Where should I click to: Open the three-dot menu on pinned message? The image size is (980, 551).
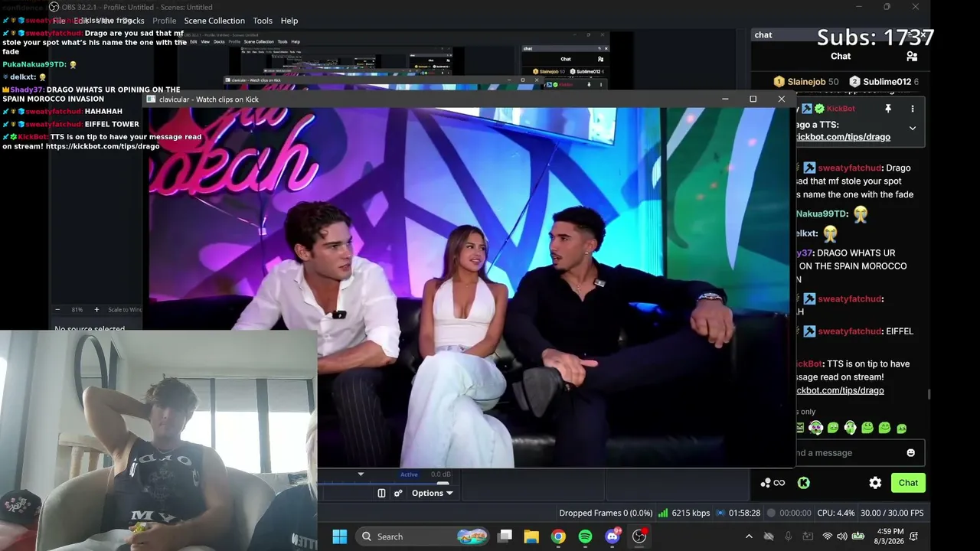tap(913, 109)
